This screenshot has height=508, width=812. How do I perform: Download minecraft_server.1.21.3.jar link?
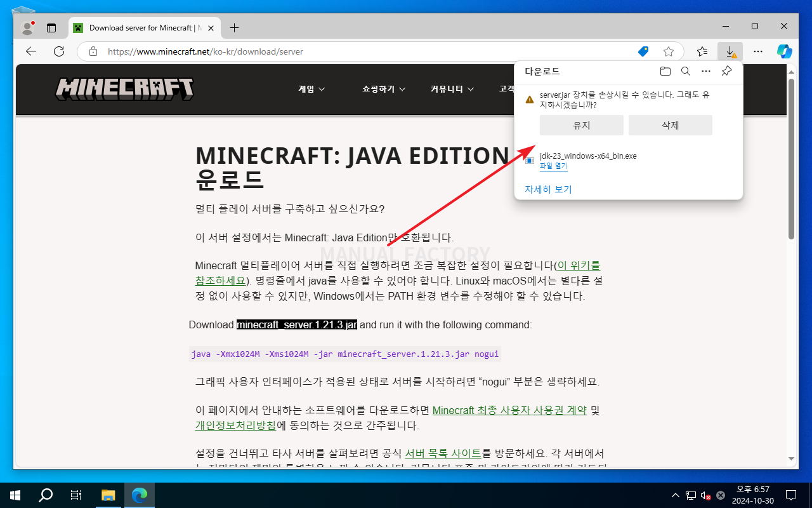[297, 324]
